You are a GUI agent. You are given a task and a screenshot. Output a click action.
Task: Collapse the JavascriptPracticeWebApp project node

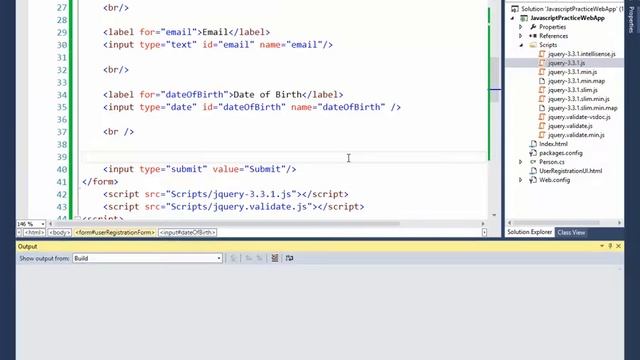pos(512,18)
